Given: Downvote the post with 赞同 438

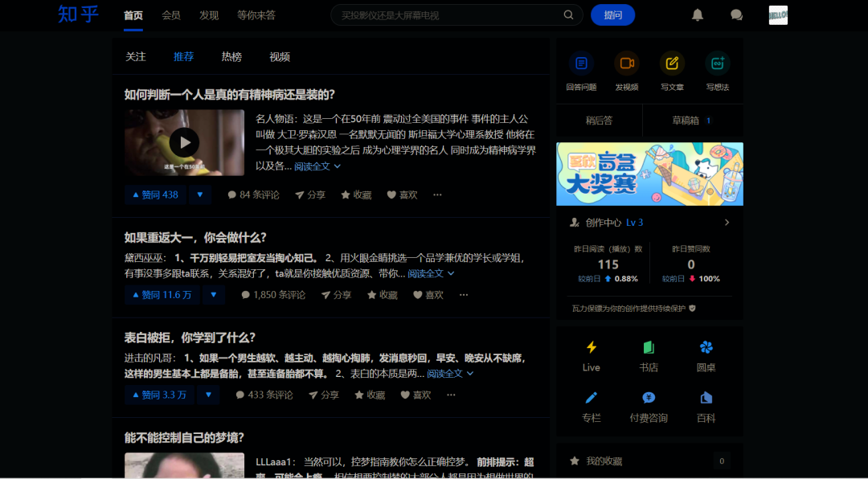Looking at the screenshot, I should click(x=200, y=195).
